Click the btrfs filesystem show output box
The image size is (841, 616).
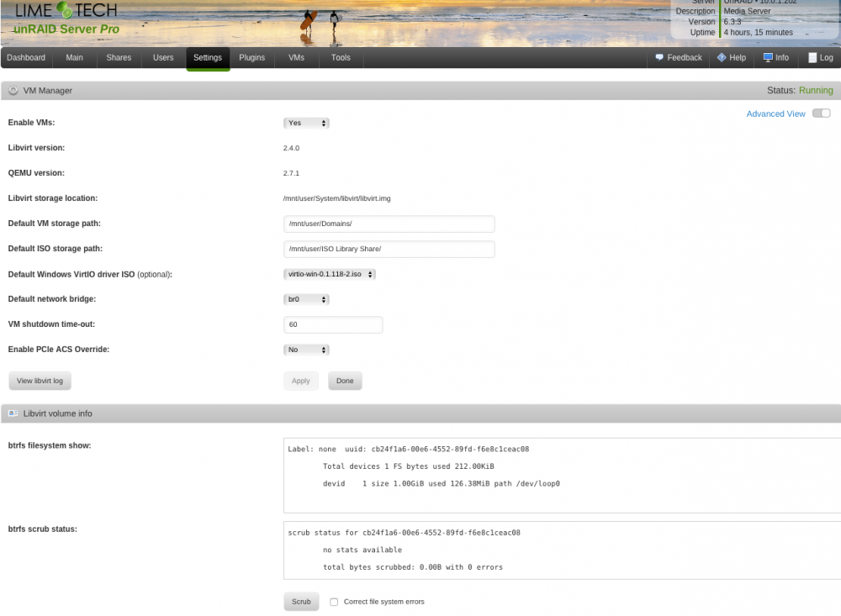point(562,475)
